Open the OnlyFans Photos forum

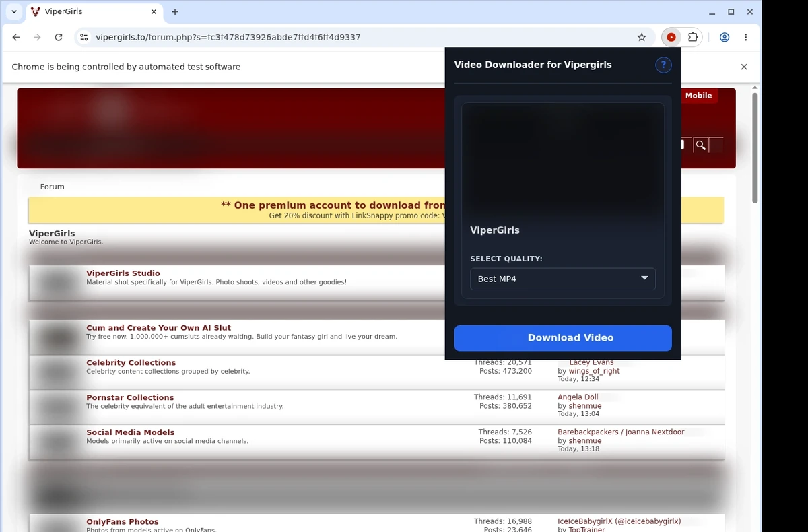coord(123,522)
